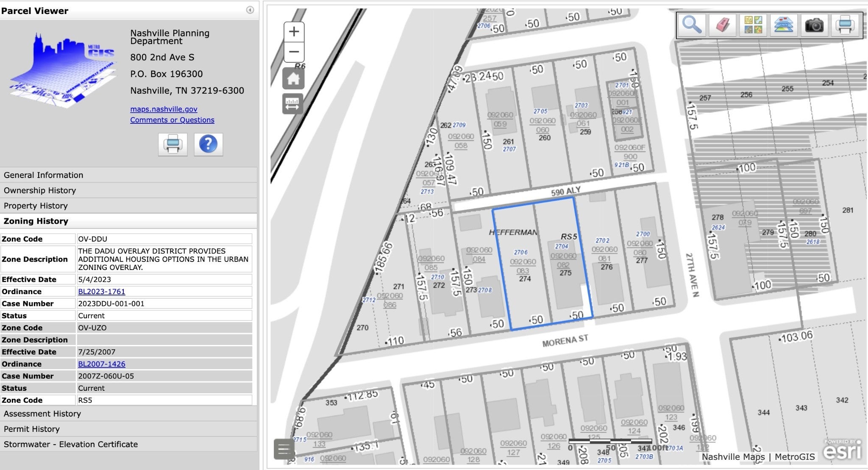
Task: Open the hamburger menu on map
Action: [x=284, y=449]
